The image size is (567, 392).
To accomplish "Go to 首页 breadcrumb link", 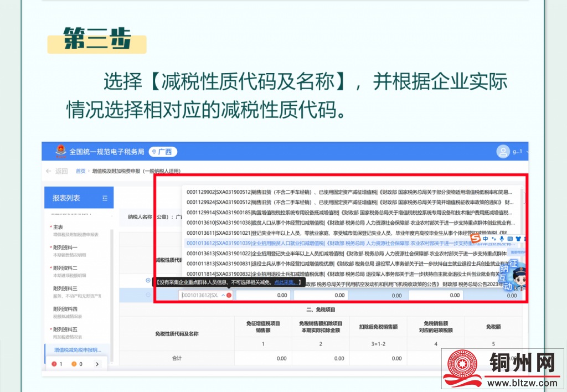I will tap(81, 171).
